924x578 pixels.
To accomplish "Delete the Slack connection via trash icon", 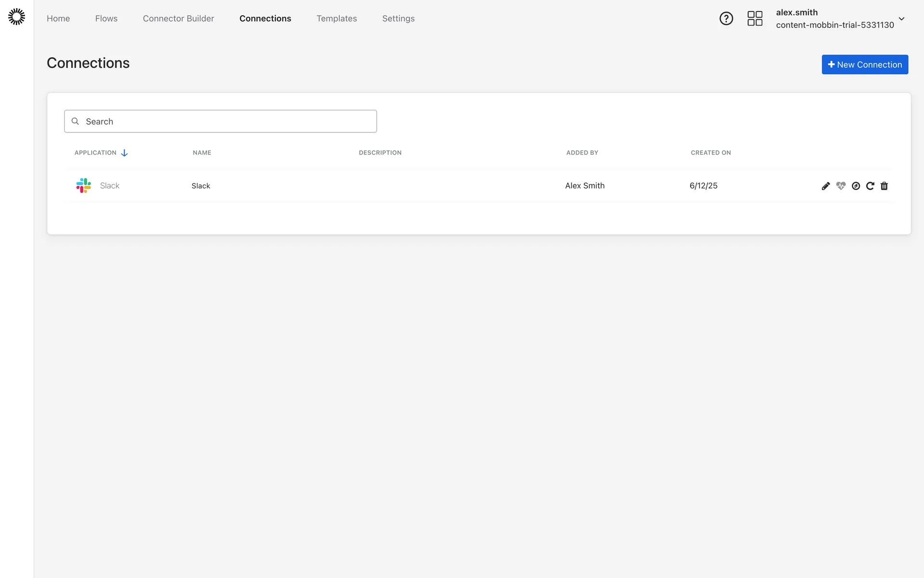I will (884, 186).
